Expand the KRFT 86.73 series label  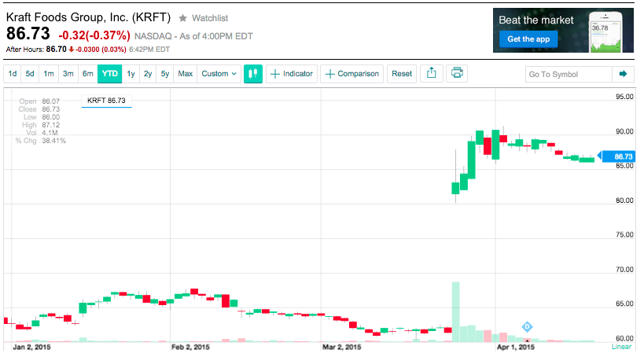(106, 101)
